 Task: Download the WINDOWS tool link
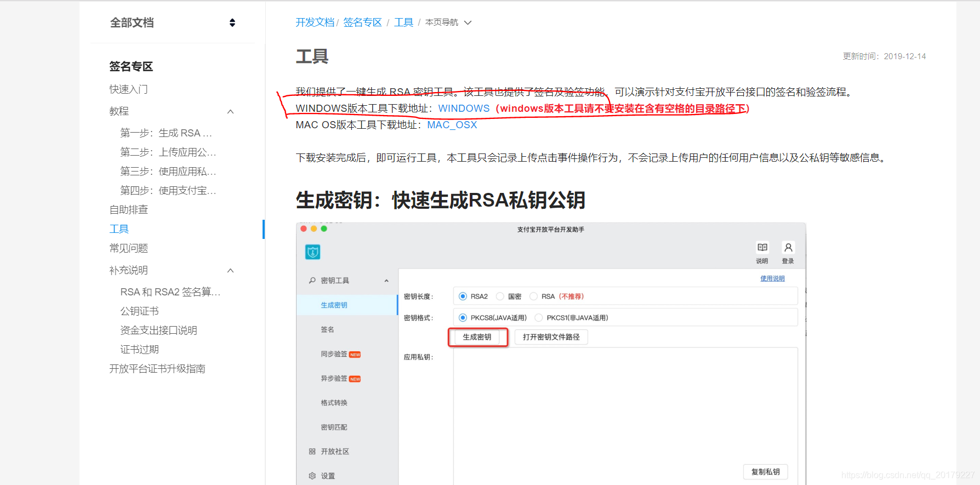(464, 109)
